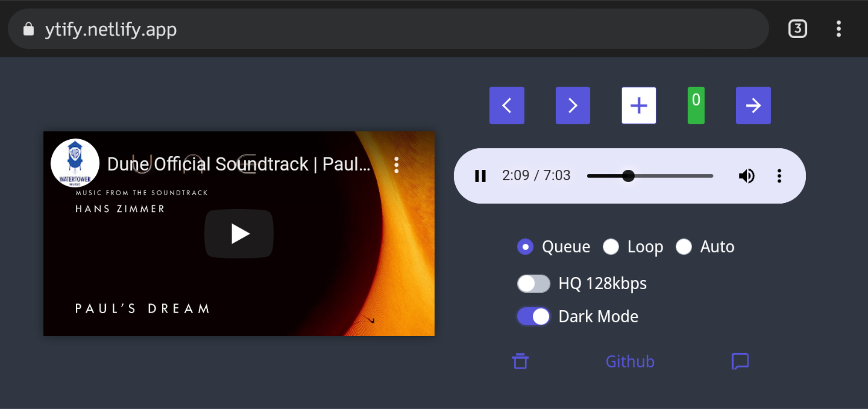Click the plus add-to-queue button
This screenshot has height=409, width=868.
639,105
